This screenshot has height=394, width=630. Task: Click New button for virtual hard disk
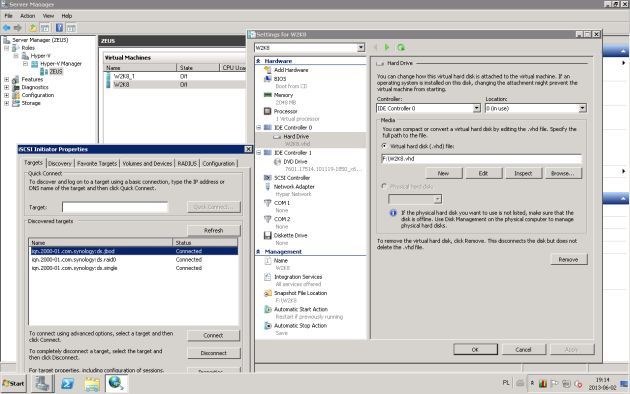coord(444,174)
